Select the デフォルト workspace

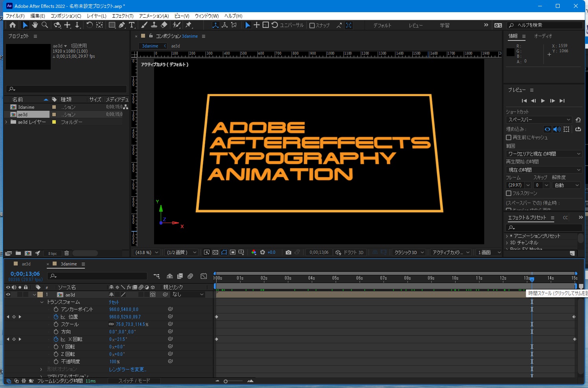coord(382,26)
